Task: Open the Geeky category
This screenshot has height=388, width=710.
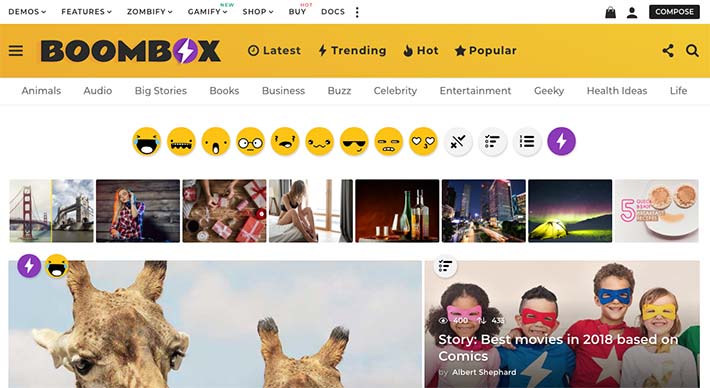Action: 549,91
